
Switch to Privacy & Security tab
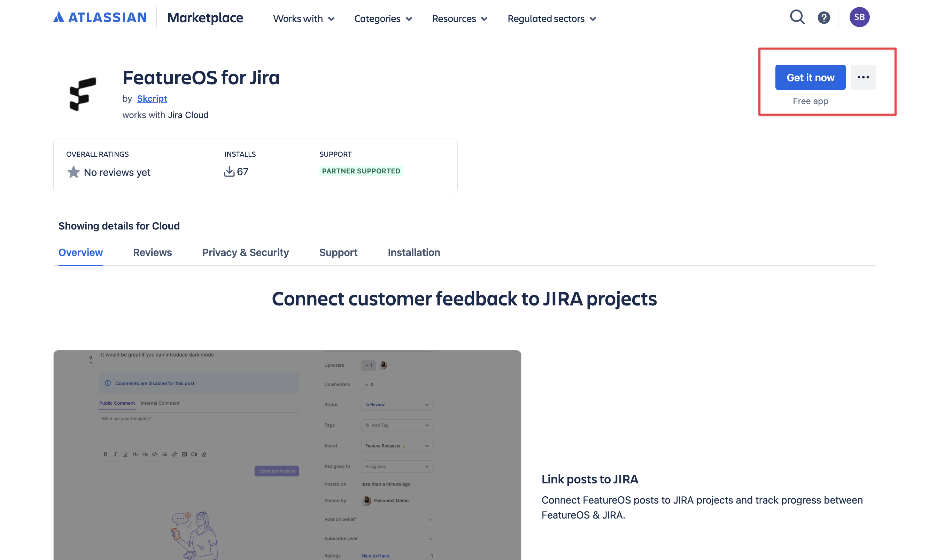(x=245, y=252)
